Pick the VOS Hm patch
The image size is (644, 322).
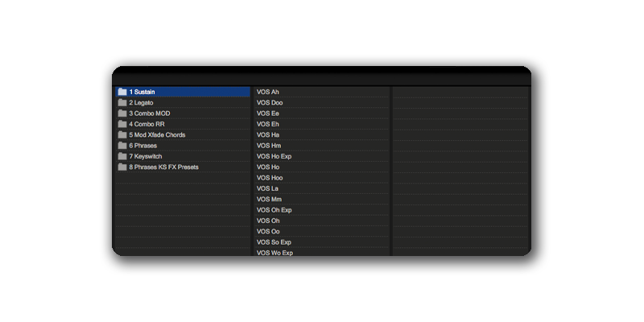(268, 146)
